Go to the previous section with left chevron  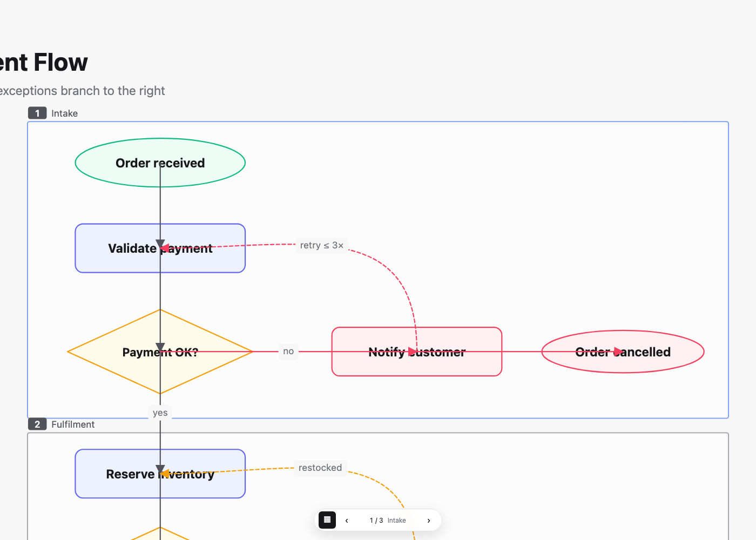point(347,521)
